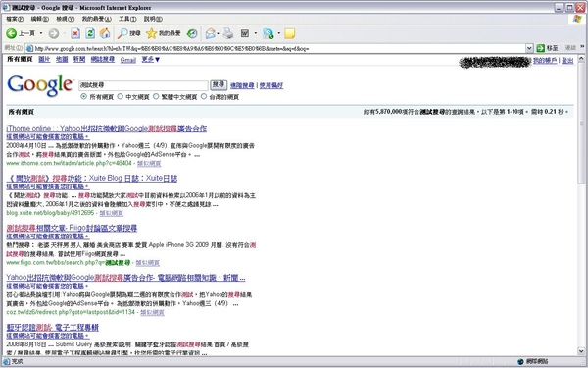
Task: Click the page icon in address bar
Action: 29,48
